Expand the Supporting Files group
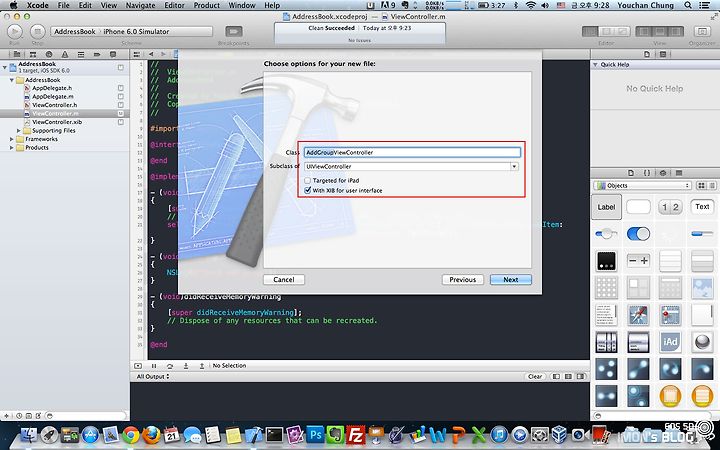720x450 pixels. pyautogui.click(x=19, y=130)
